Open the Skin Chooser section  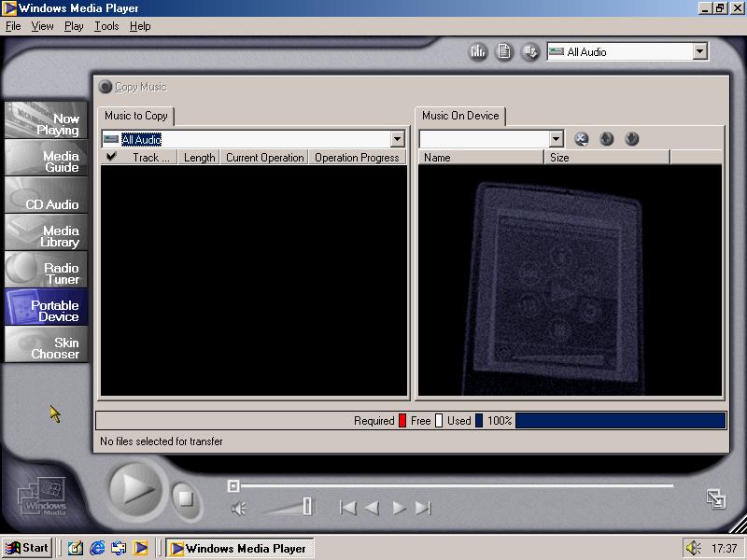[x=47, y=348]
